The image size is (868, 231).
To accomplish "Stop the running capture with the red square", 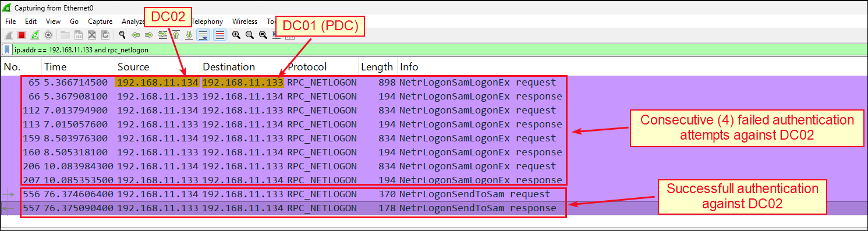I will click(x=22, y=35).
